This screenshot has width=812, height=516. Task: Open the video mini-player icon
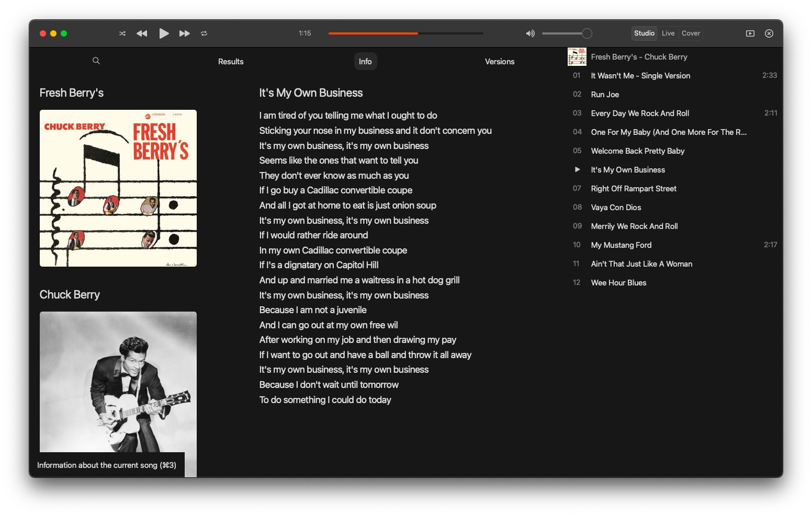click(750, 33)
